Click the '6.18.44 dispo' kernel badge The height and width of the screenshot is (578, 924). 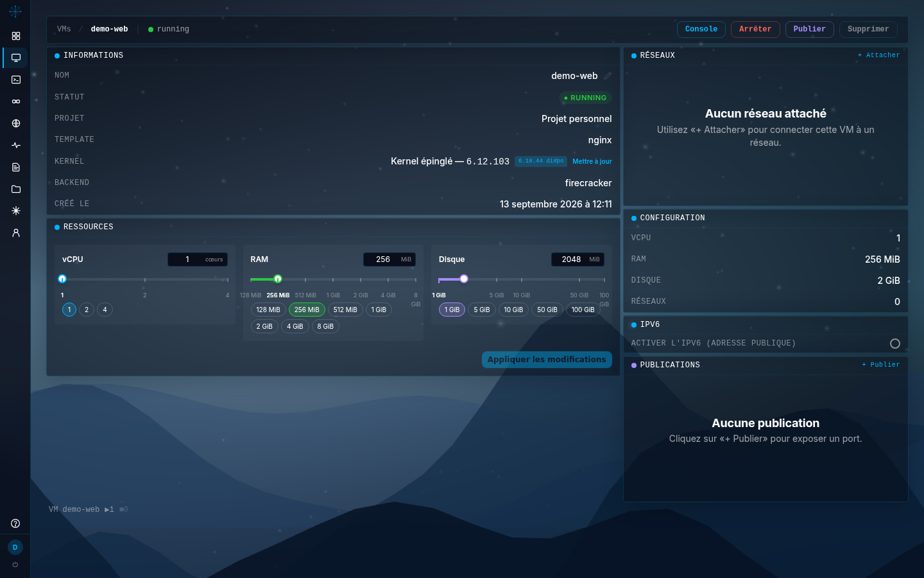pos(541,161)
